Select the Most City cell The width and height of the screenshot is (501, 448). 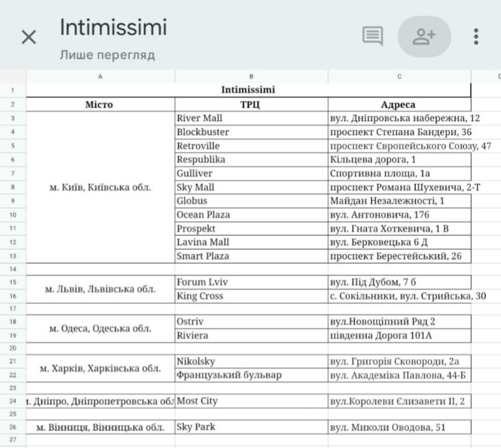(251, 401)
